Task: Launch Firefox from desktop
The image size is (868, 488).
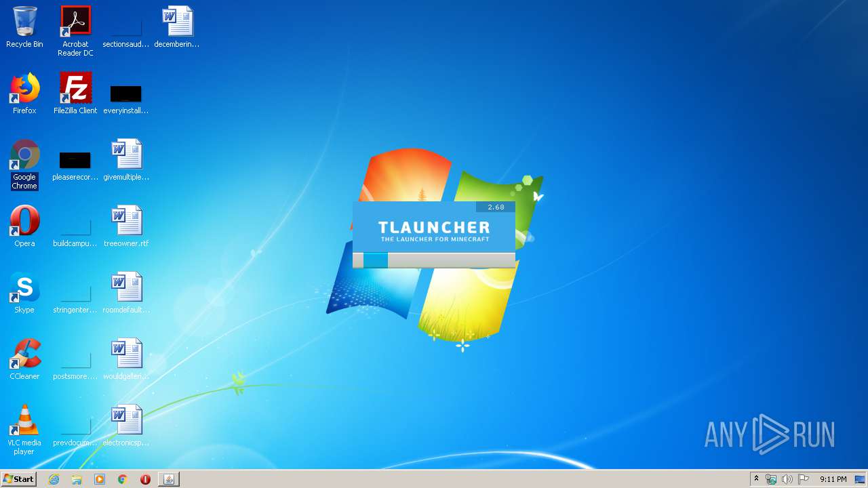Action: 24,94
